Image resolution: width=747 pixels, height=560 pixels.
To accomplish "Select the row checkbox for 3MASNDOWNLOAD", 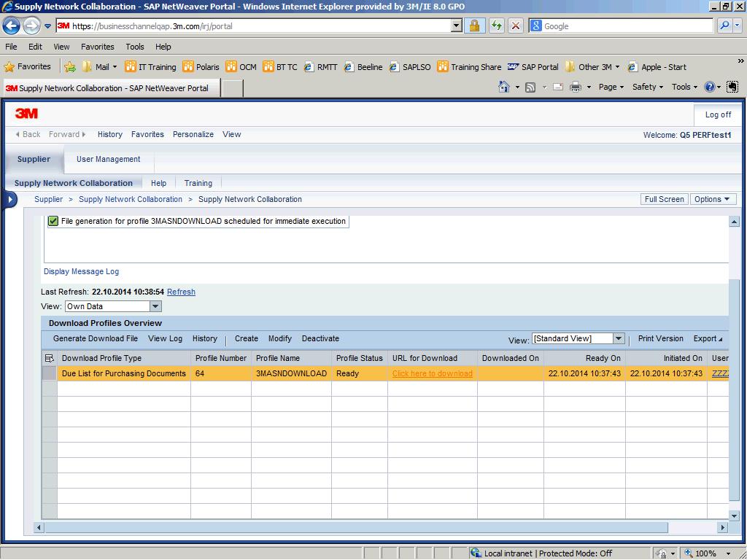I will tap(50, 373).
